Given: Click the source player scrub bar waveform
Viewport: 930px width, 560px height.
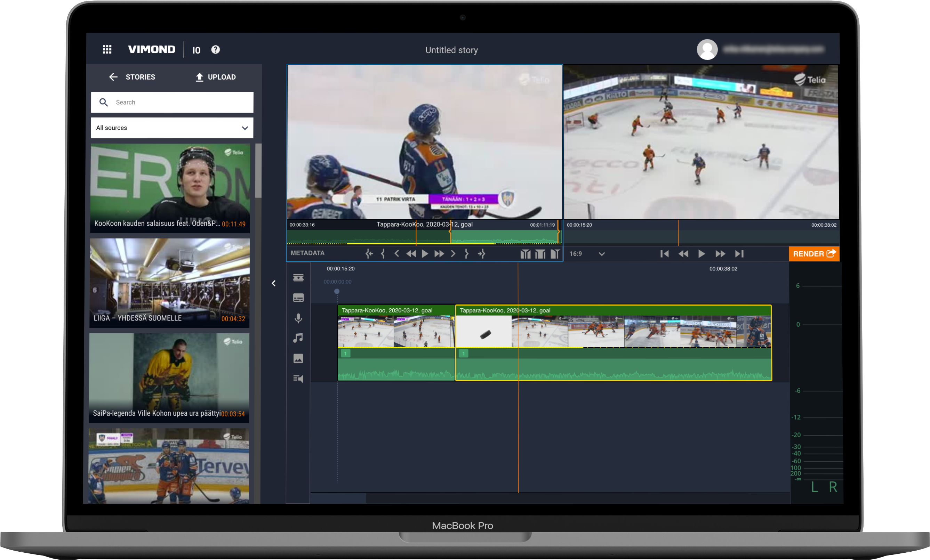Looking at the screenshot, I should pyautogui.click(x=424, y=237).
